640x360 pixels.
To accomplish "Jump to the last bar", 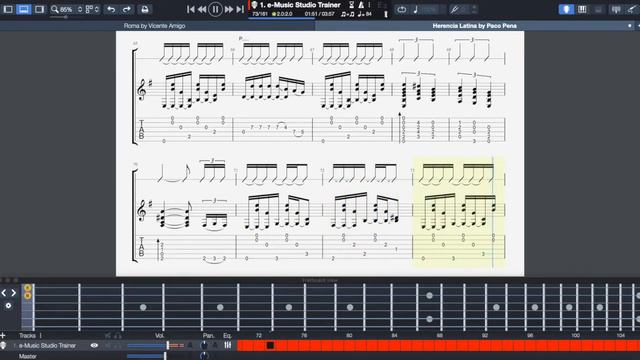I will 240,9.
